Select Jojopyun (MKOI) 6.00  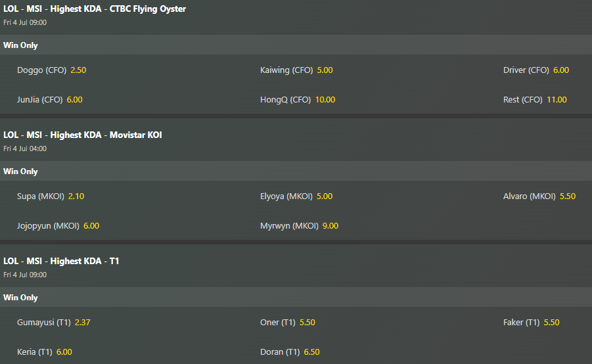tap(58, 226)
